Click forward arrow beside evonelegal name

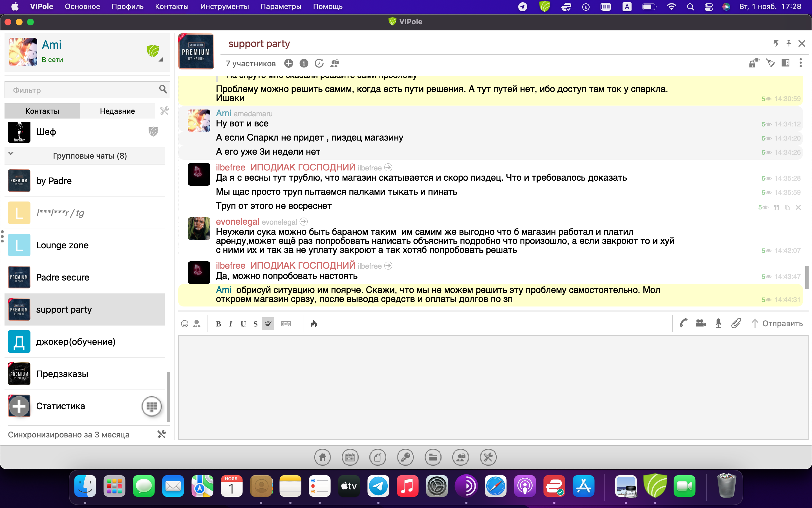click(304, 222)
